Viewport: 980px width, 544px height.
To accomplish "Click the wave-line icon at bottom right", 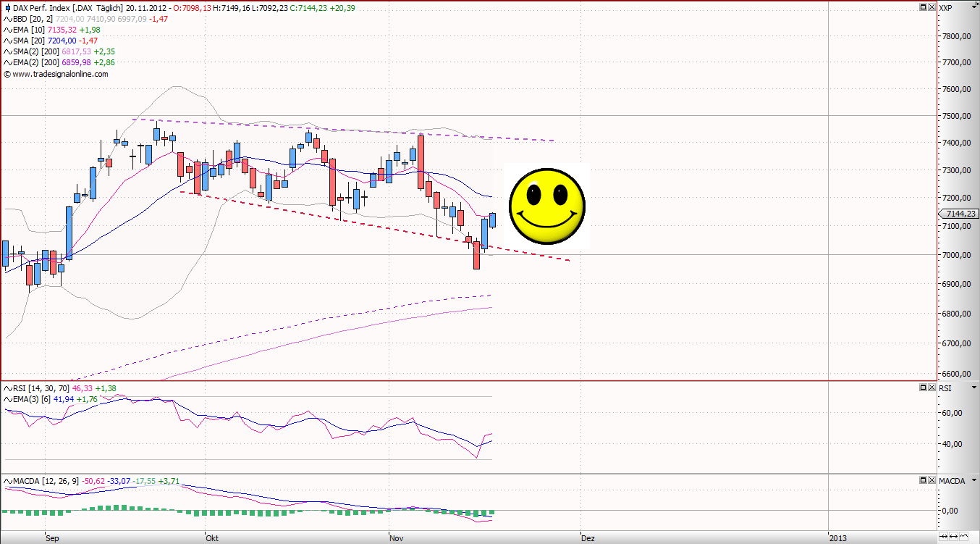I will point(966,537).
